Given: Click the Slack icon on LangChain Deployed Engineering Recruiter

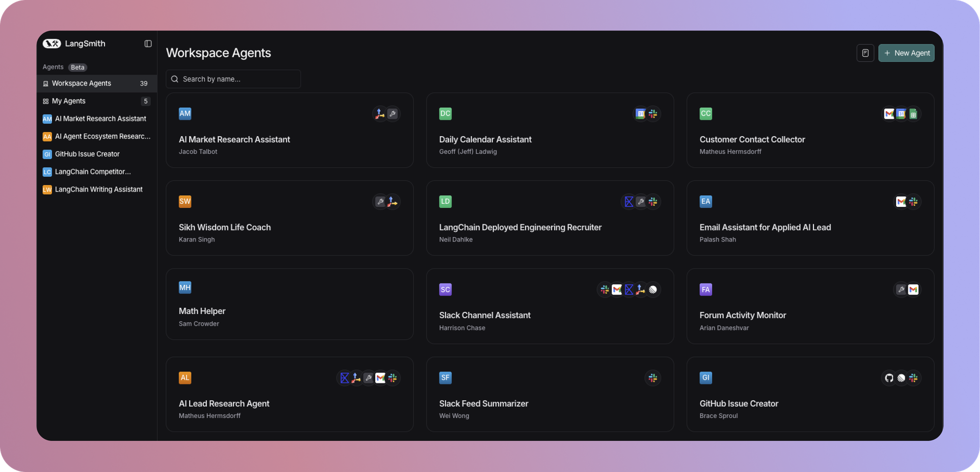Looking at the screenshot, I should (x=653, y=201).
